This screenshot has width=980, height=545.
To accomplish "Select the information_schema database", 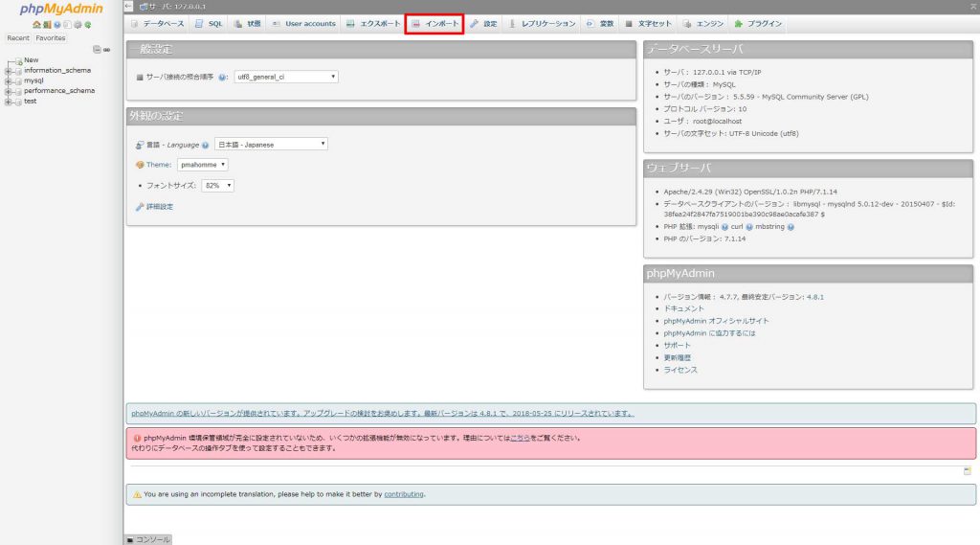I will coord(57,70).
